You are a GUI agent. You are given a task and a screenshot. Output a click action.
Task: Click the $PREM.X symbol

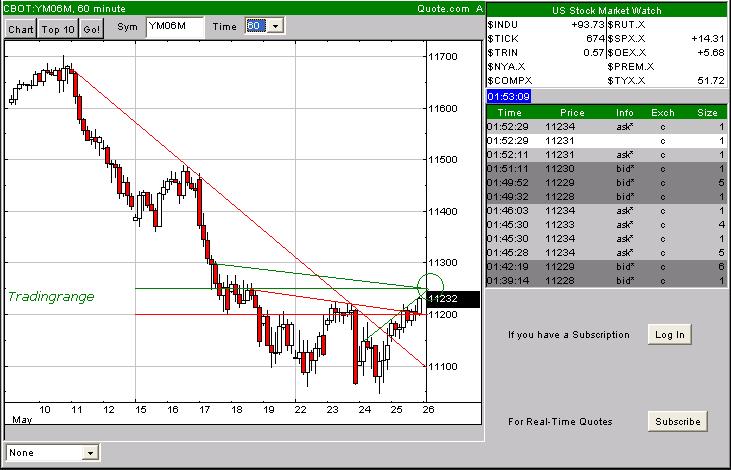[x=631, y=67]
